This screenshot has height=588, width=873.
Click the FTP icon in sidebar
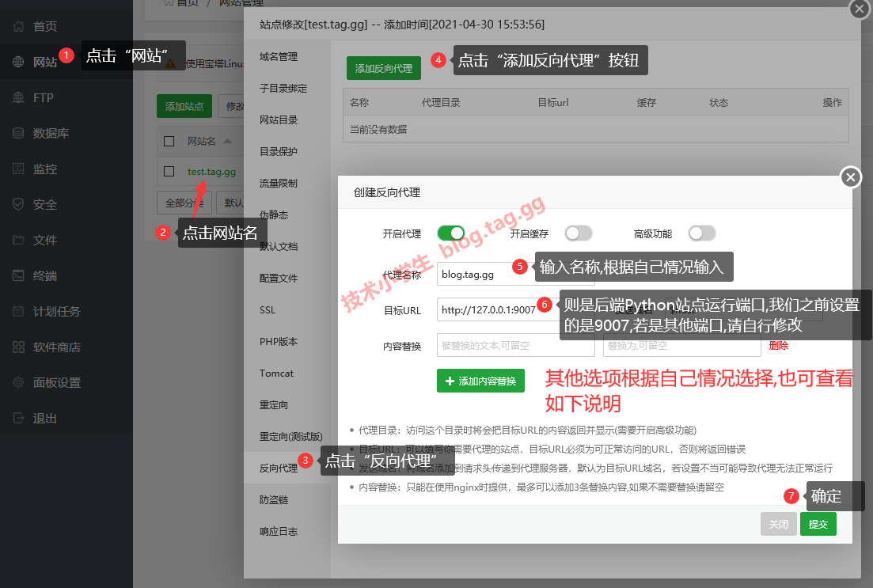point(18,97)
